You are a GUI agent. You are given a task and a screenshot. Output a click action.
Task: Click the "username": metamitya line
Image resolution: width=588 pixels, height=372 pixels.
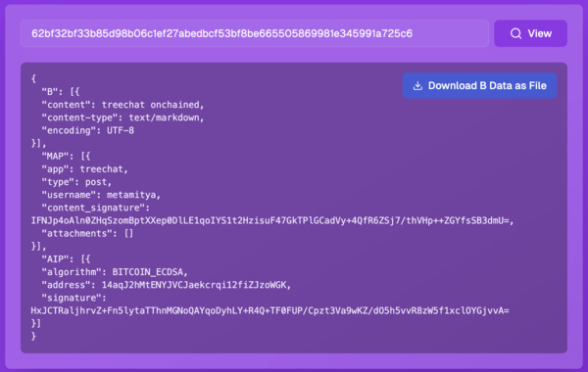101,195
